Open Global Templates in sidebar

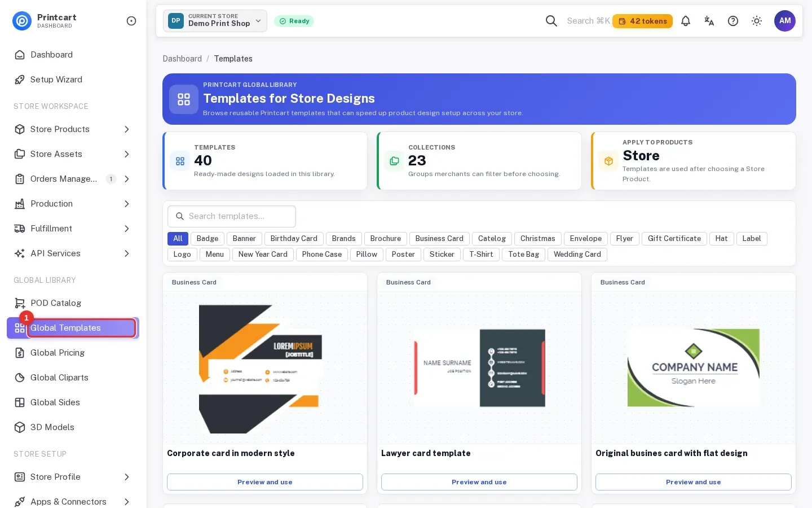tap(73, 328)
